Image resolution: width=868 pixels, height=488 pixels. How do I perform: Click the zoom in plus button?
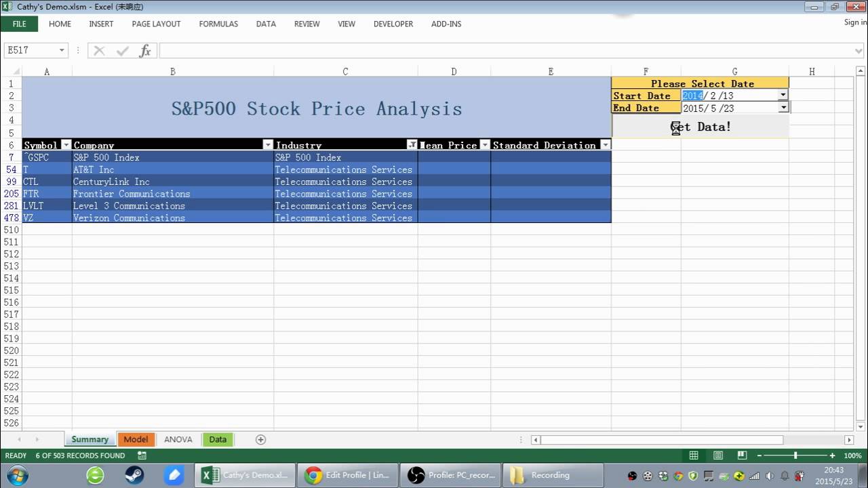[x=832, y=455]
